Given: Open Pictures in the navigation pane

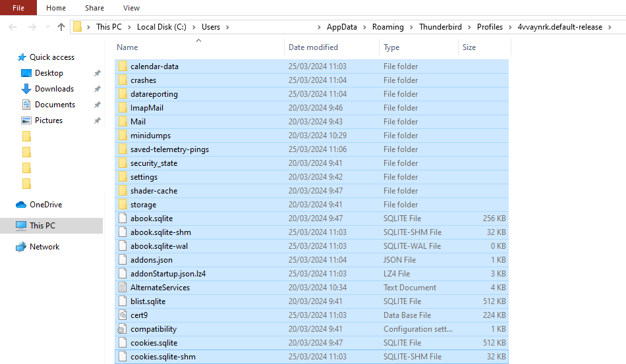Looking at the screenshot, I should point(49,120).
